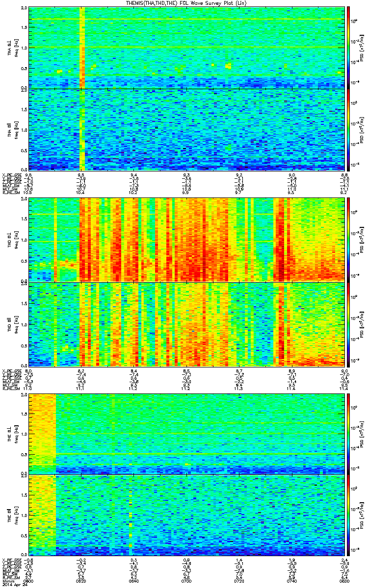Viewport: 368px width, 588px height.
Task: Click inside the THE B-perpendicular spectrogram panel
Action: [186, 433]
